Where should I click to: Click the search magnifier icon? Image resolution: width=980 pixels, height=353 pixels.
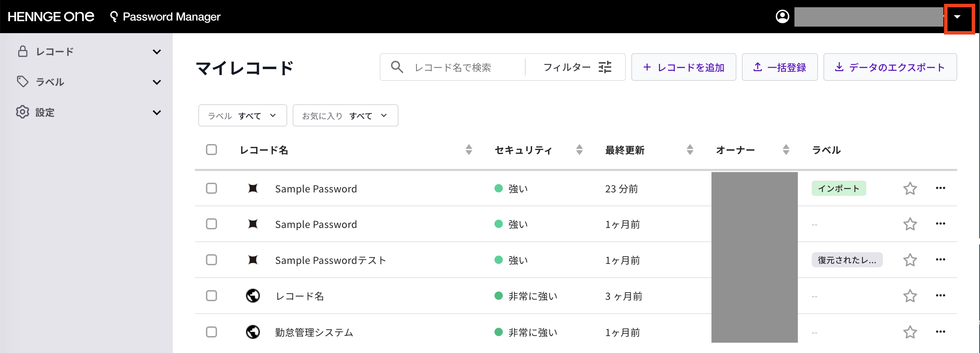pos(397,67)
